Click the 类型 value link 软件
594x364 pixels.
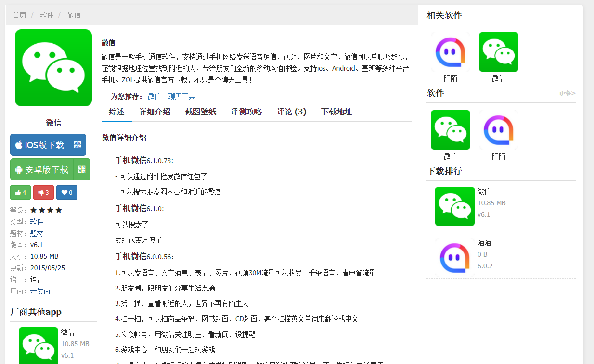(x=37, y=222)
